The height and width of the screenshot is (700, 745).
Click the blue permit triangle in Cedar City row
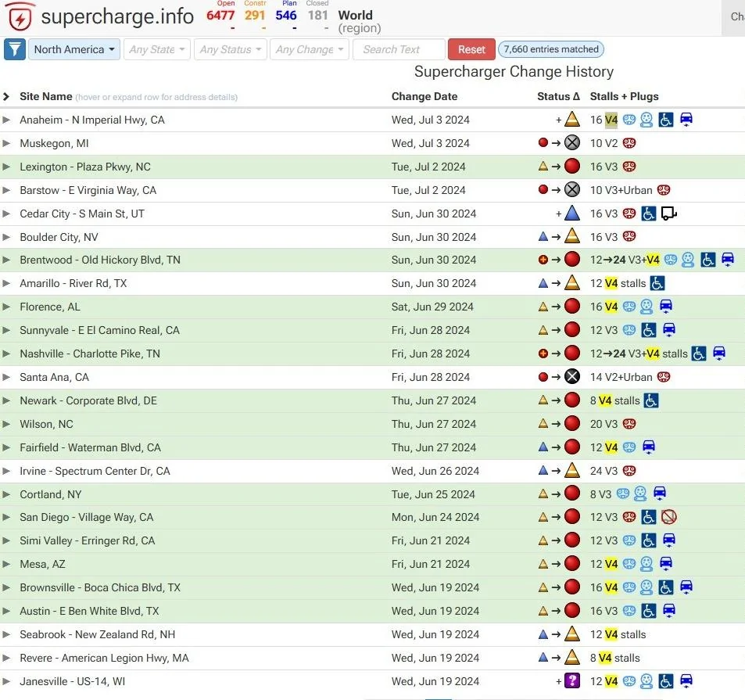click(572, 213)
